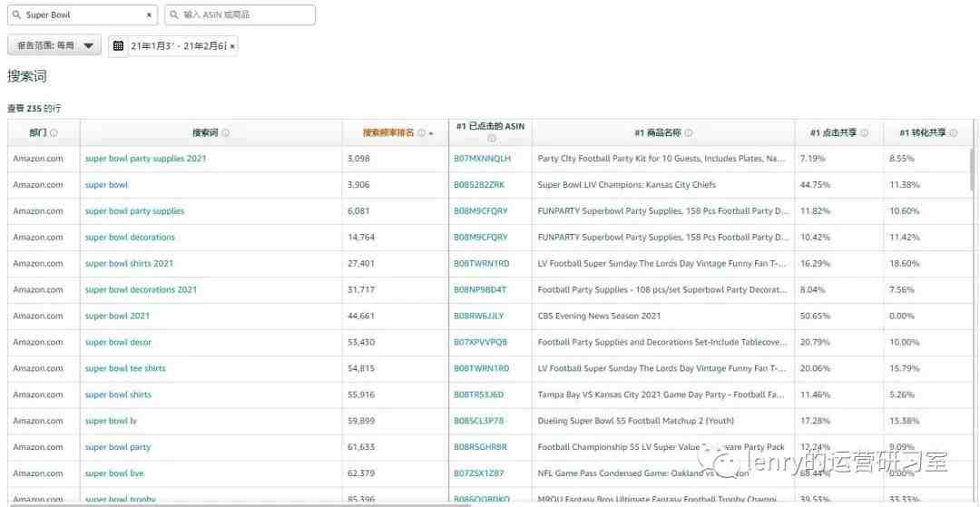Open ASIN B07ZSX1Z87
This screenshot has width=980, height=507.
click(479, 473)
